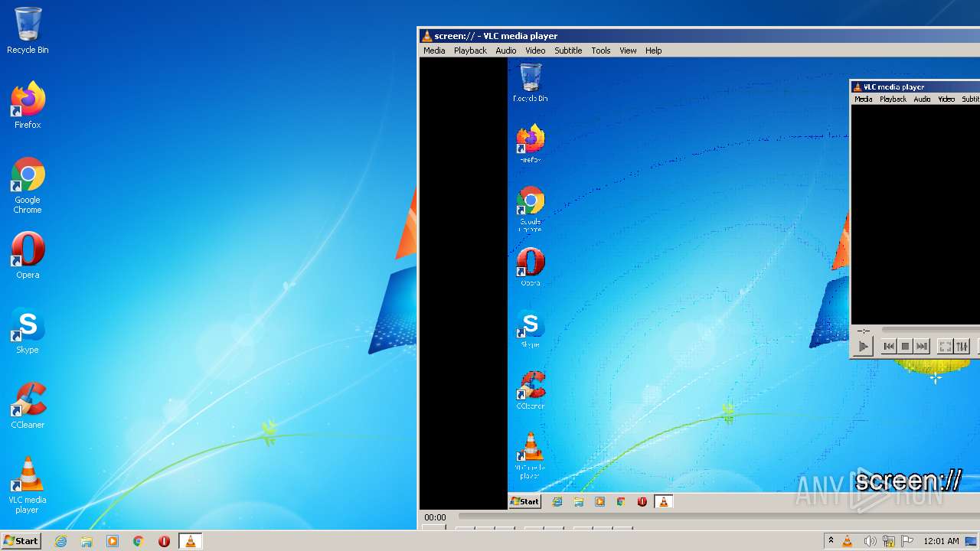Viewport: 980px width, 551px height.
Task: Open the Video menu in VLC
Action: click(535, 51)
